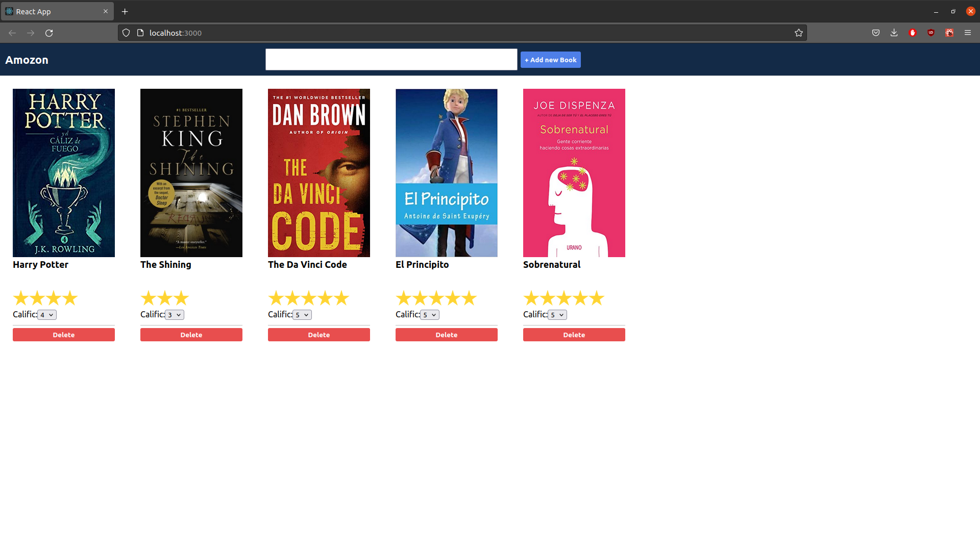Click the book name input field
Screen dimensions: 980x551
coord(391,60)
